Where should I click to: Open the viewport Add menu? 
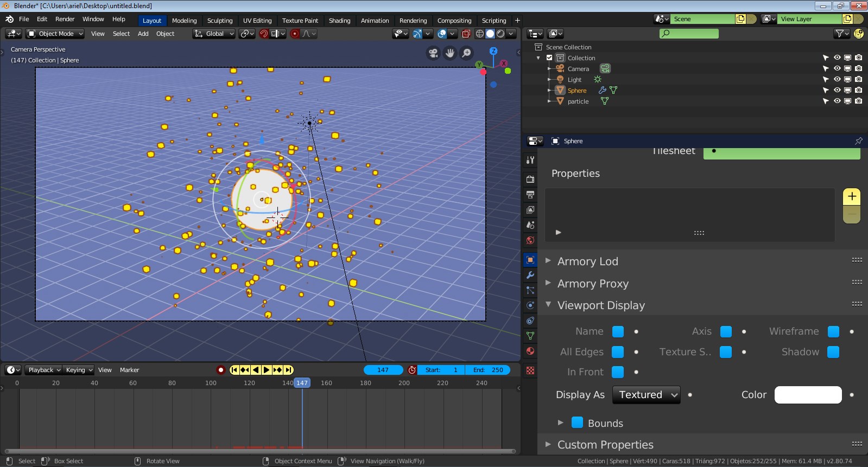pos(143,34)
